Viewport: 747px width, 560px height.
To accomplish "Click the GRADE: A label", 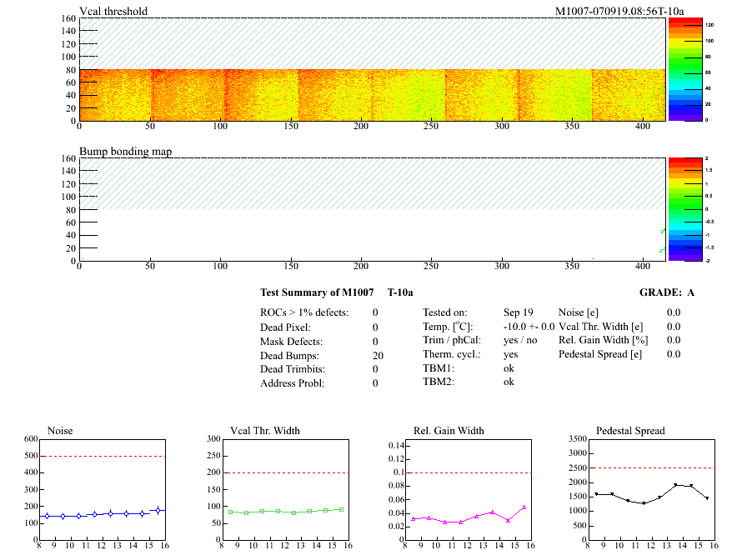I will tap(666, 292).
